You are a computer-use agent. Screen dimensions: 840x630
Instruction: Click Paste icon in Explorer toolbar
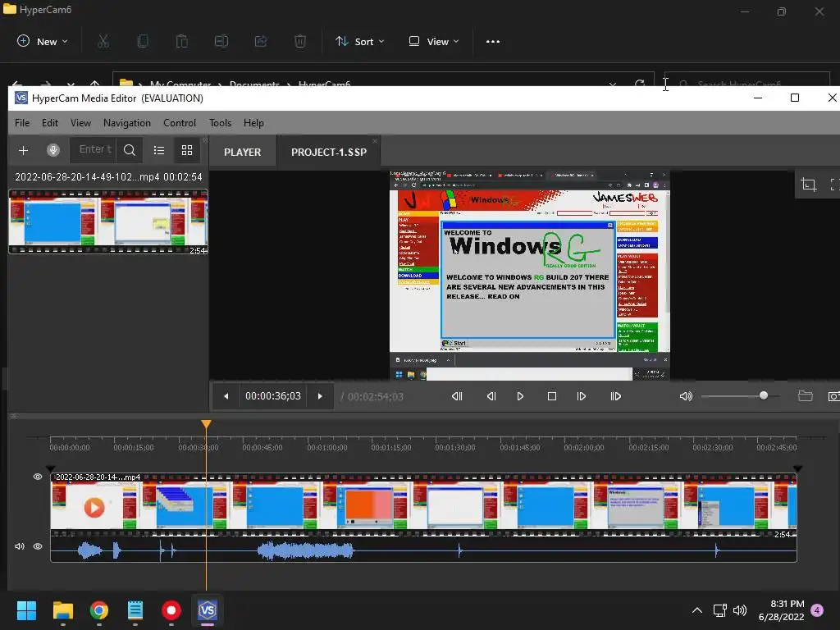(x=181, y=41)
